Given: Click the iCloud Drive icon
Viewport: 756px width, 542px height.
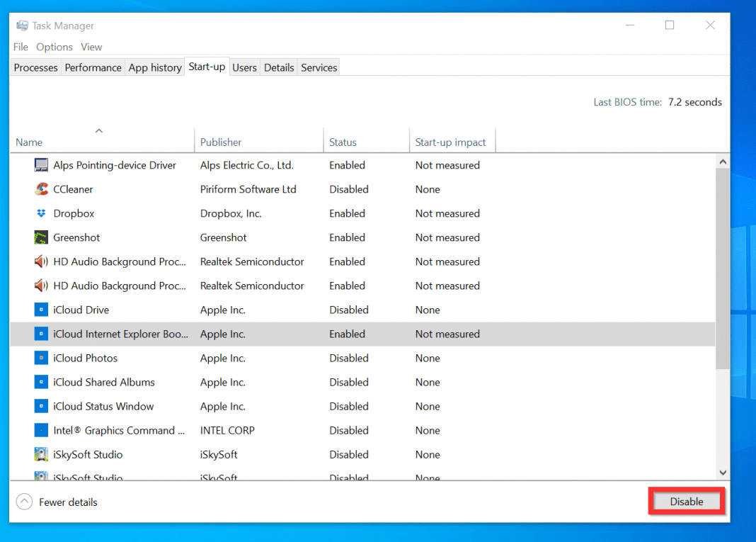Looking at the screenshot, I should pyautogui.click(x=41, y=310).
